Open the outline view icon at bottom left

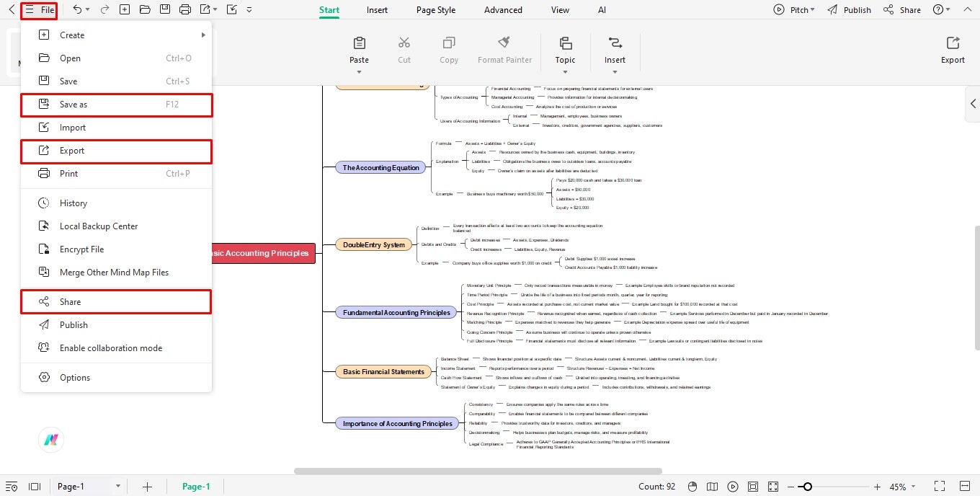coord(12,487)
